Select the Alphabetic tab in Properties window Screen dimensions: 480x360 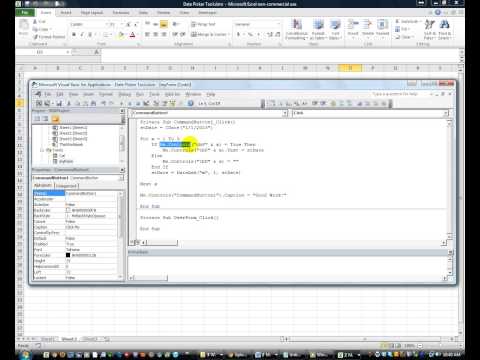[x=43, y=185]
